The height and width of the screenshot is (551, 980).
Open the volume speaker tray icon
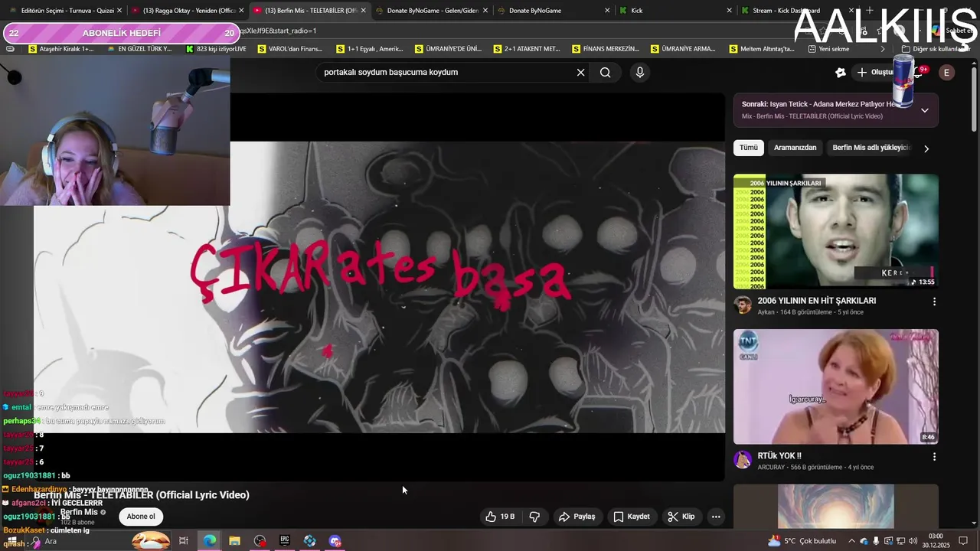(x=913, y=541)
